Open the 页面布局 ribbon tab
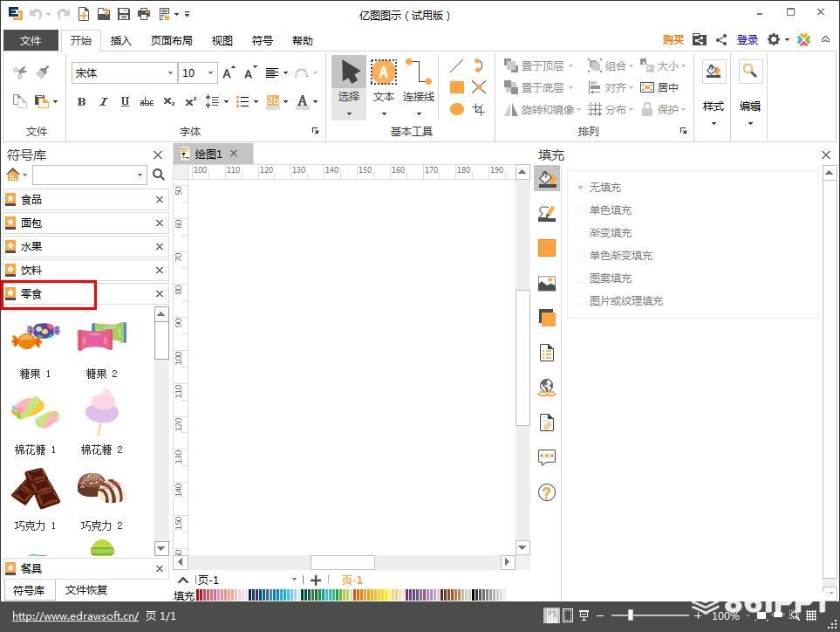Viewport: 840px width, 632px height. pyautogui.click(x=172, y=41)
